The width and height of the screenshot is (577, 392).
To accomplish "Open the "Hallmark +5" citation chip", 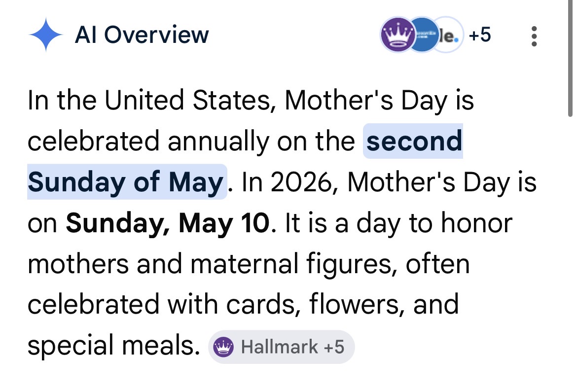I will pyautogui.click(x=281, y=347).
